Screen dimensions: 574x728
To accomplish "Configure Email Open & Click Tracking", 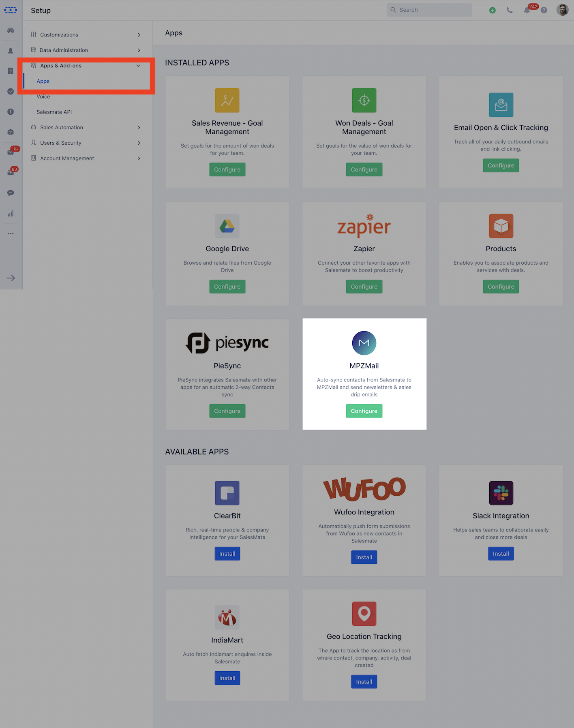I will pyautogui.click(x=501, y=165).
